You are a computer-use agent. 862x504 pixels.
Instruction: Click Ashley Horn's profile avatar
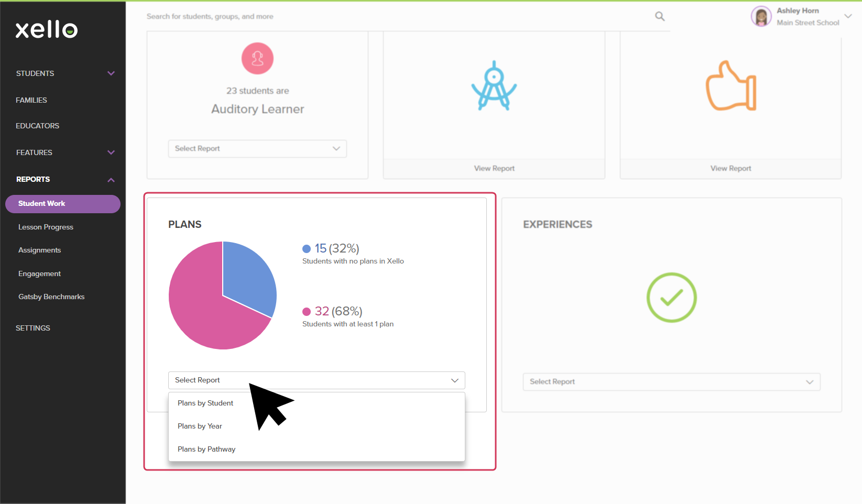coord(761,16)
